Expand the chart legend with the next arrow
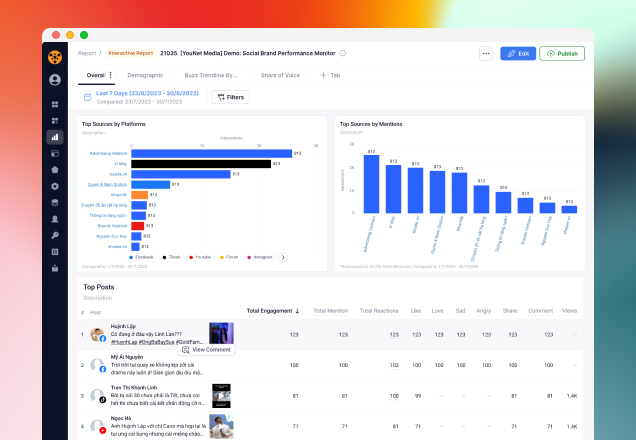636x440 pixels. tap(282, 257)
